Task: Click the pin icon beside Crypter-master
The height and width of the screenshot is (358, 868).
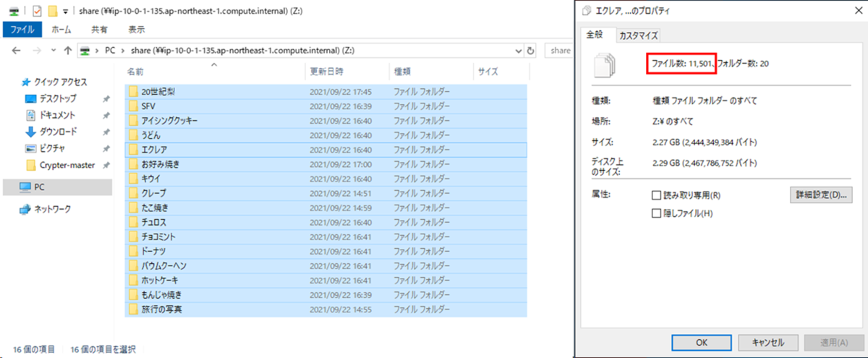Action: tap(106, 166)
